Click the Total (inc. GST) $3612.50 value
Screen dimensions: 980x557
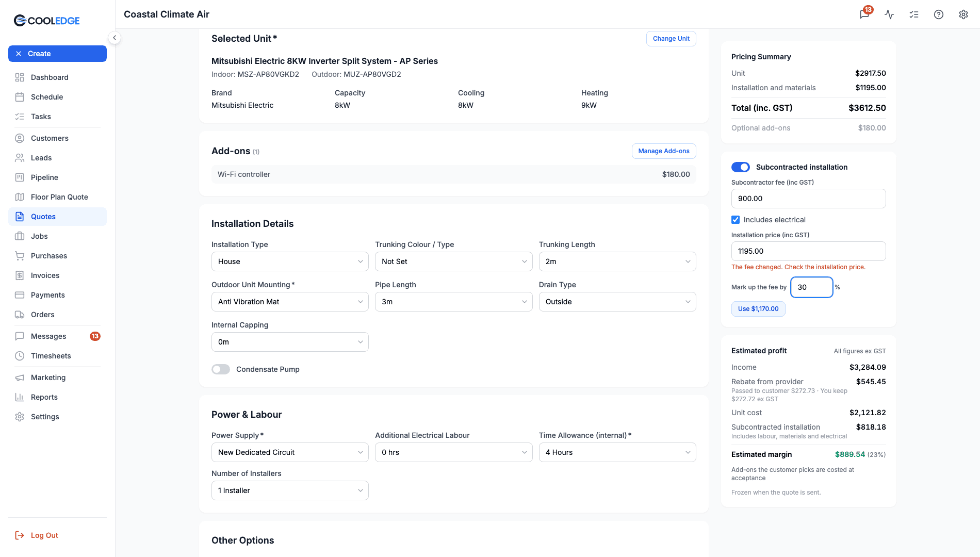[x=867, y=108]
